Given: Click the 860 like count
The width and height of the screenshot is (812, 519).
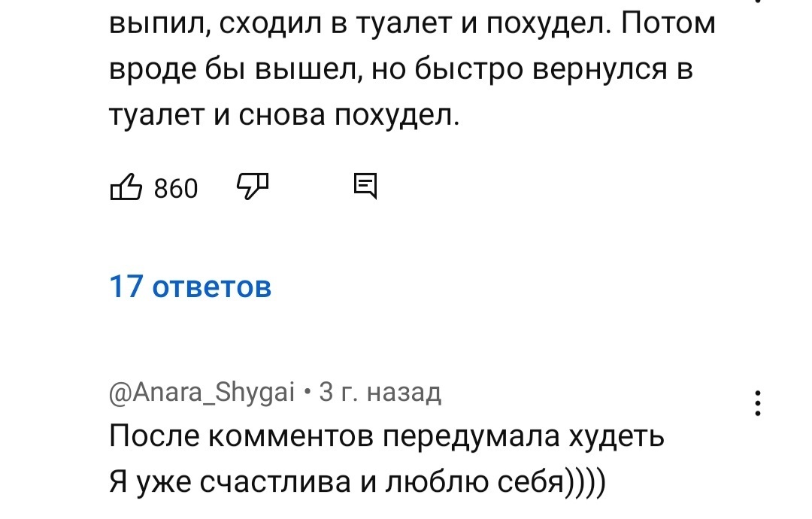Looking at the screenshot, I should [x=175, y=188].
